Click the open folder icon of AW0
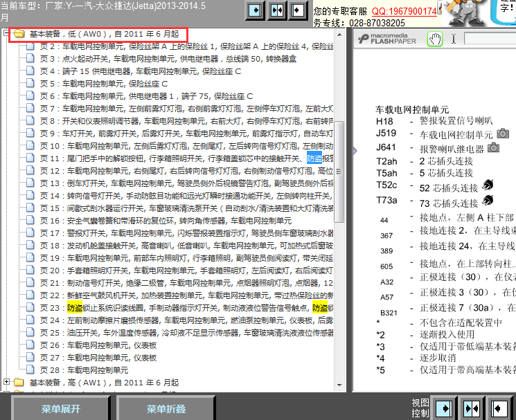 [x=19, y=33]
